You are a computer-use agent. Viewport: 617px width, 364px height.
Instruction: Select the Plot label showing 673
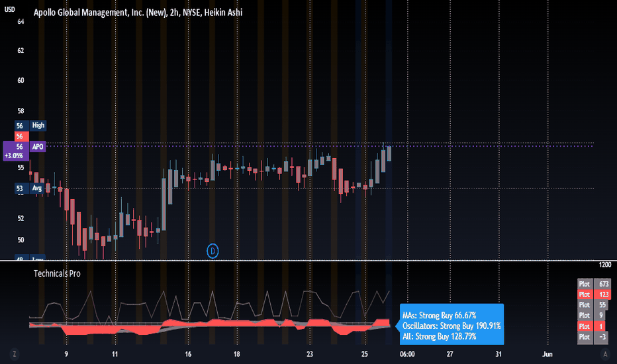click(x=594, y=284)
